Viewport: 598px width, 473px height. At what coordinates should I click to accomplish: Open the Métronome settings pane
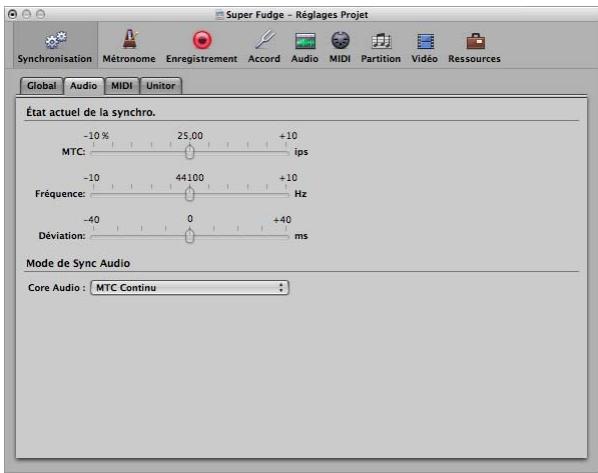[x=129, y=46]
